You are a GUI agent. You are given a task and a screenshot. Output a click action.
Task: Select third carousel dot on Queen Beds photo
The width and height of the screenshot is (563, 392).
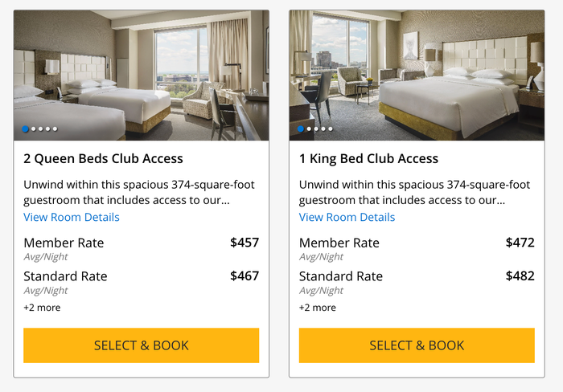(x=40, y=129)
